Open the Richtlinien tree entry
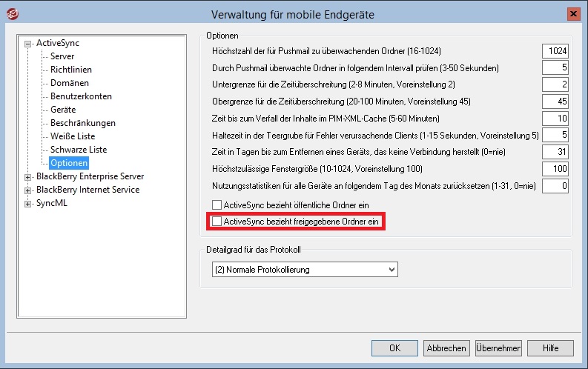The height and width of the screenshot is (369, 588). point(70,70)
